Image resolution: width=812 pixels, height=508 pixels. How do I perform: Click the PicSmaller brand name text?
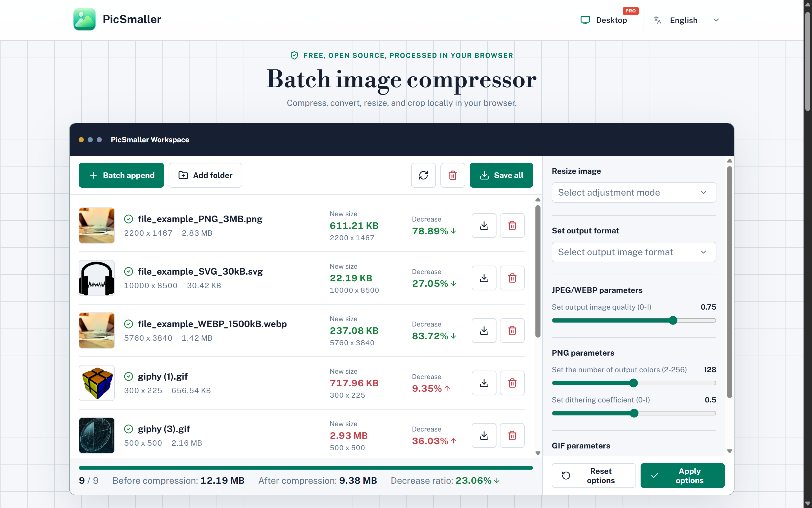coord(132,19)
